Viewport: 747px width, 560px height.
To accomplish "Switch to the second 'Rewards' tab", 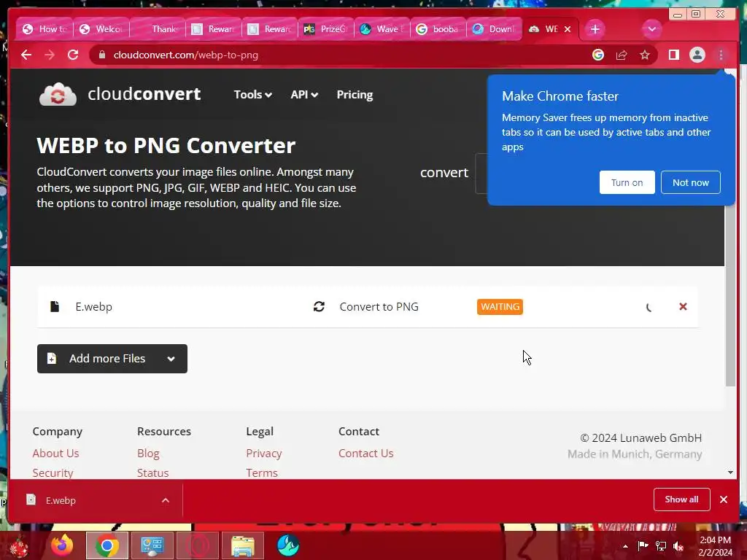I will (270, 29).
